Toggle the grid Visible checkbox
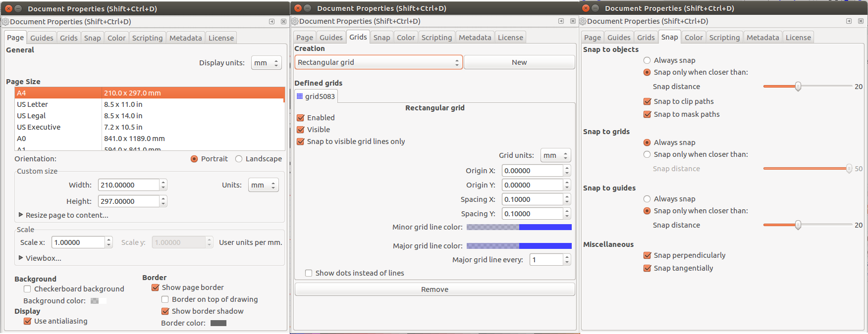This screenshot has width=868, height=334. point(300,130)
